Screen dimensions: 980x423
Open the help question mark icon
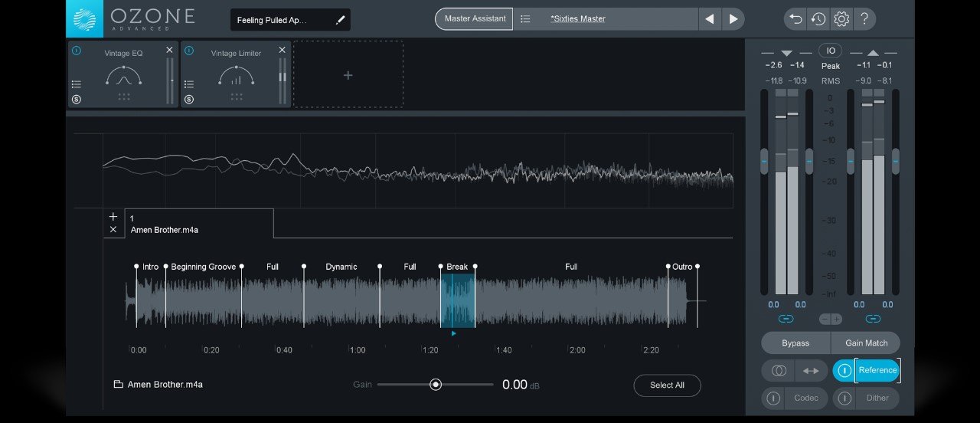tap(864, 19)
